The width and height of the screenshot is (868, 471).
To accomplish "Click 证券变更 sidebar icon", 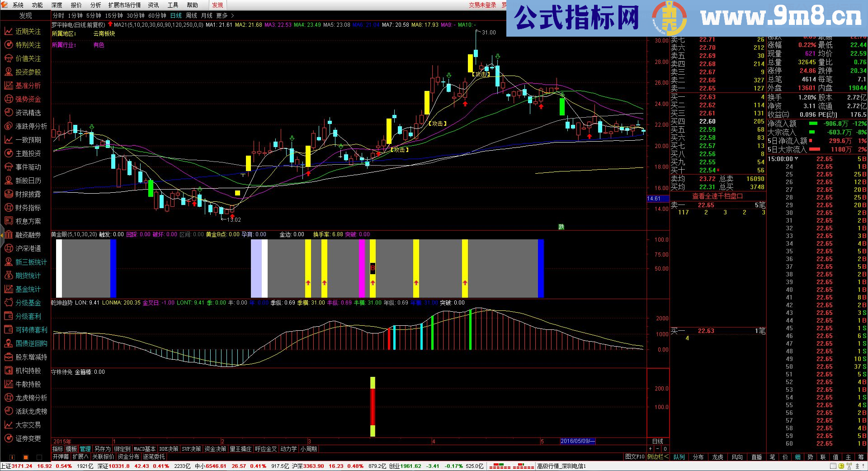I will coord(8,438).
